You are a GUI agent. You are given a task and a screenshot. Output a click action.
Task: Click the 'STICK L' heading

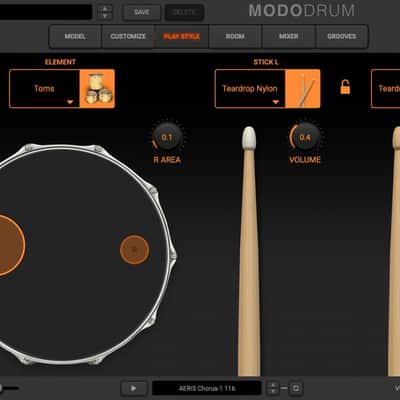[266, 62]
